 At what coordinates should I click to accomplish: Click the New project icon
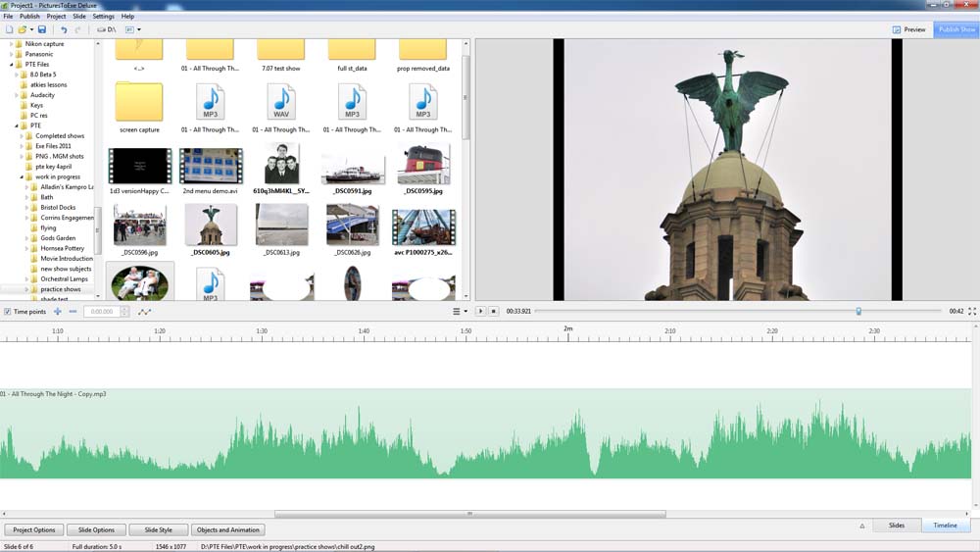(9, 29)
